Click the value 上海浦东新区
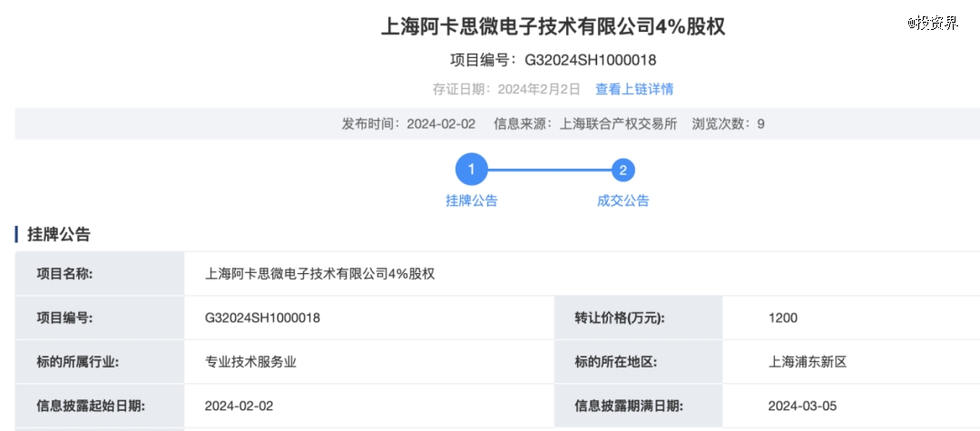This screenshot has height=431, width=980. (808, 362)
